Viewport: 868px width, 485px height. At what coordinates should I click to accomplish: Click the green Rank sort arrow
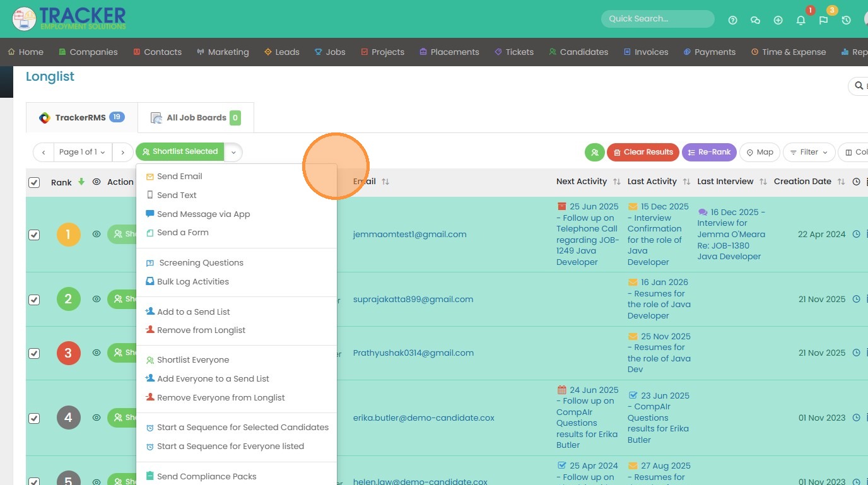click(x=81, y=182)
